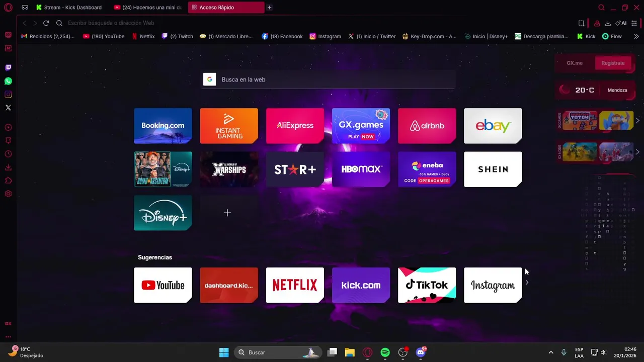Image resolution: width=644 pixels, height=362 pixels.
Task: Open the Facebook bookmark
Action: (x=282, y=36)
